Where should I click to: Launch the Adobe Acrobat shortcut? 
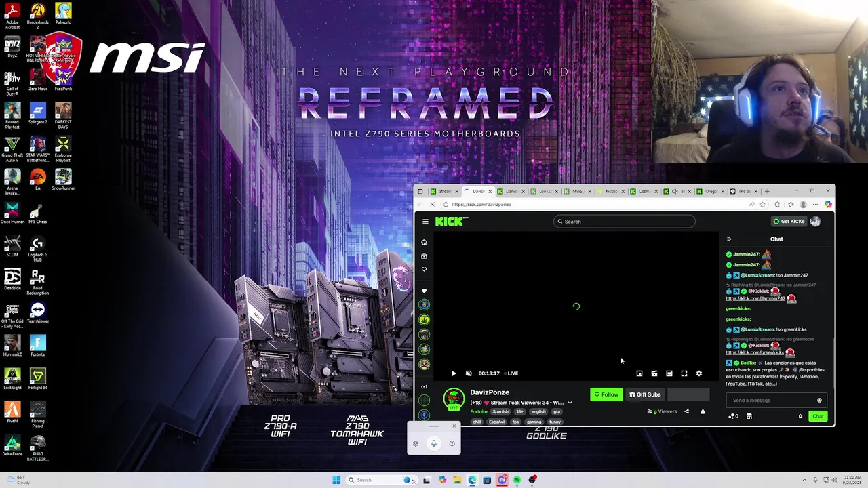[x=12, y=16]
